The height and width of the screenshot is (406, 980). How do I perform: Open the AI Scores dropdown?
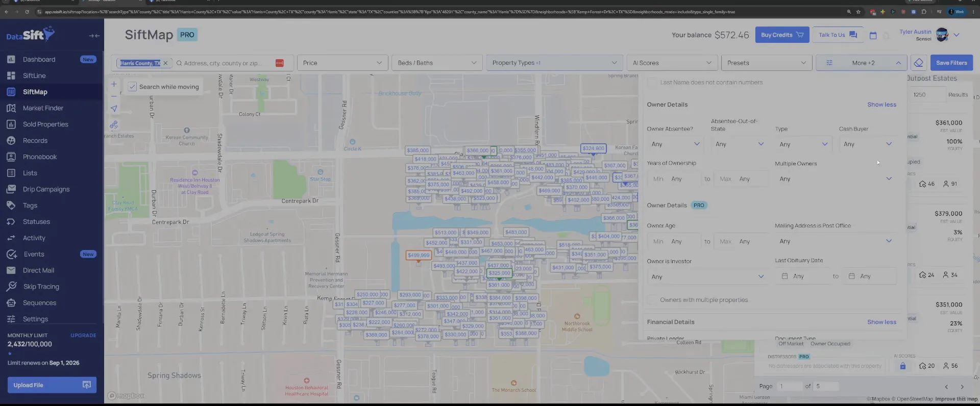[x=672, y=63]
